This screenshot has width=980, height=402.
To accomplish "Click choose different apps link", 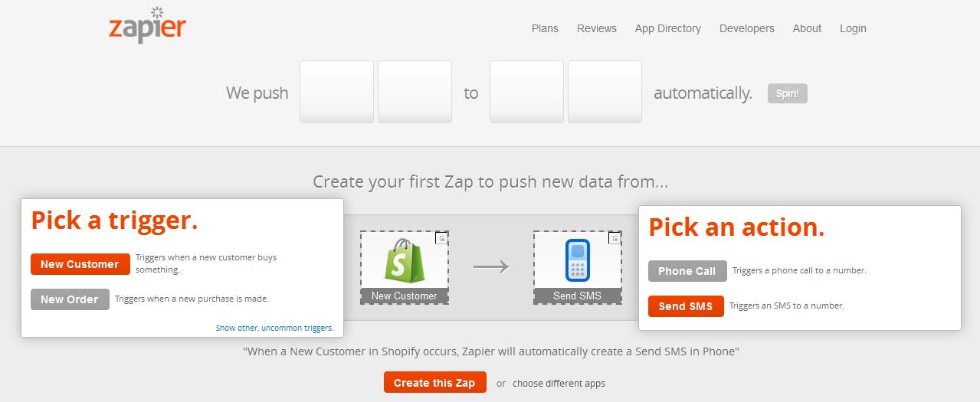I will (x=559, y=384).
